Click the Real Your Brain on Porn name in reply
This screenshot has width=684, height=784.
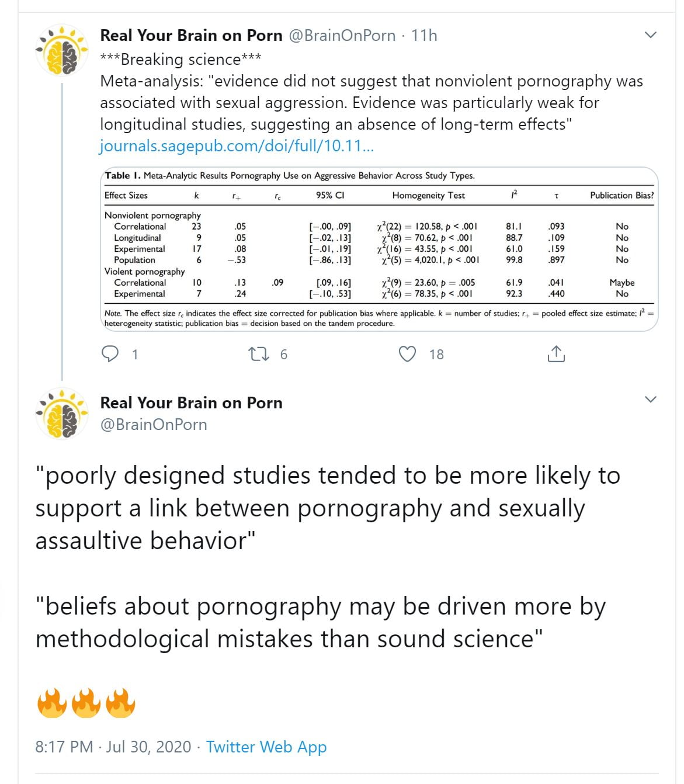pyautogui.click(x=191, y=403)
